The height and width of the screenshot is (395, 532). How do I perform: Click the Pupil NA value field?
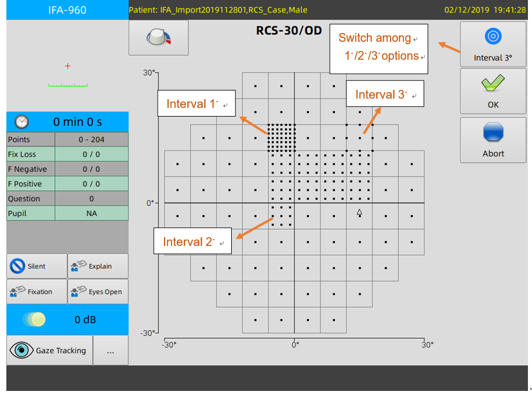[92, 213]
